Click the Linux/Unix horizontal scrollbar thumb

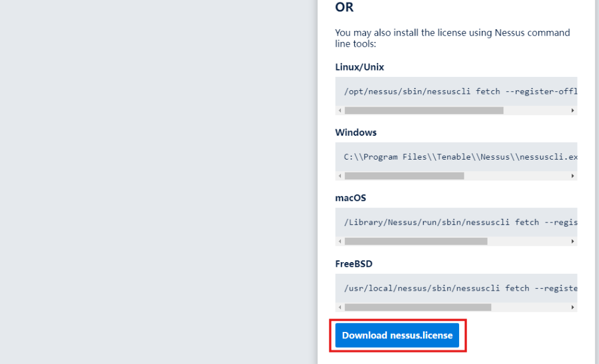[x=424, y=110]
